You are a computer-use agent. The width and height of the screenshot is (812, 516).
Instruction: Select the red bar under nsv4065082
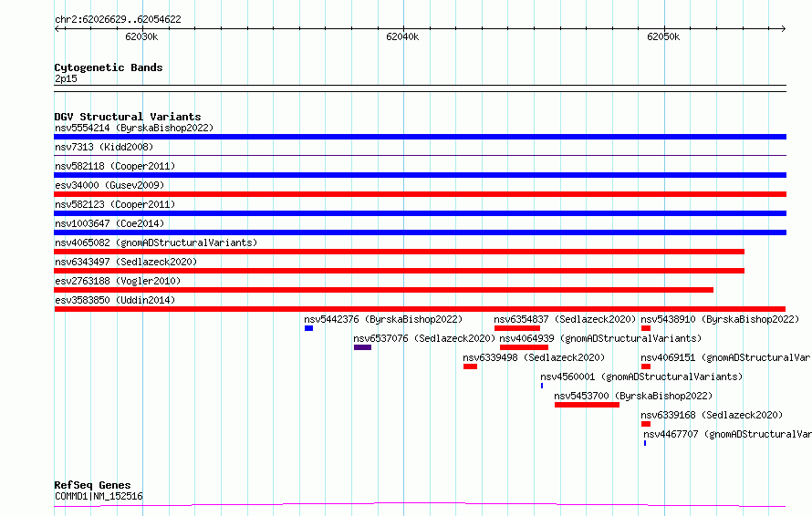coord(400,252)
